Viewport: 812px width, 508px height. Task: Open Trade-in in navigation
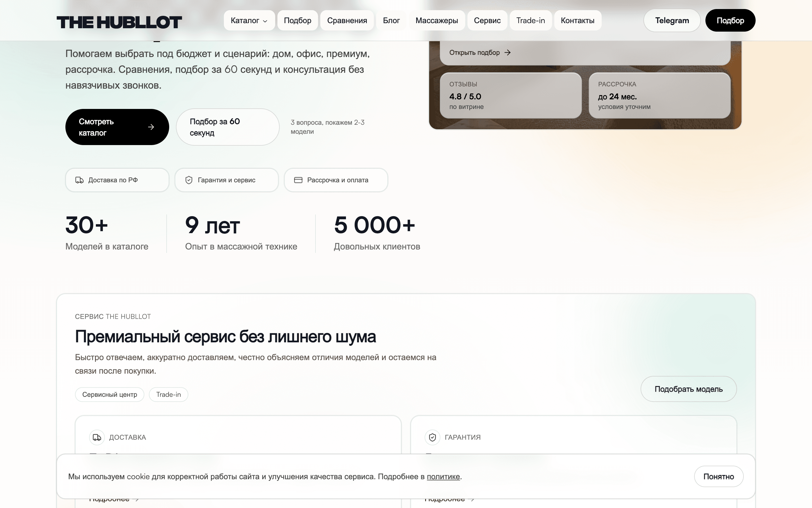point(531,21)
